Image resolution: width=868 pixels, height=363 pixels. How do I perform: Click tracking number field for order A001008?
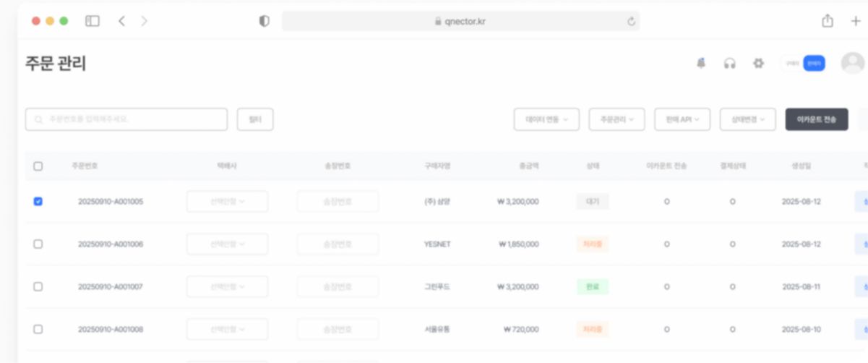coord(338,329)
